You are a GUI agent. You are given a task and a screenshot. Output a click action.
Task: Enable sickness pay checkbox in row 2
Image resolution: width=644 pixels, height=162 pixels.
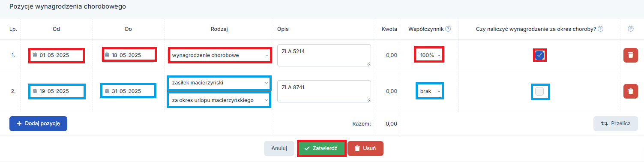coord(539,91)
